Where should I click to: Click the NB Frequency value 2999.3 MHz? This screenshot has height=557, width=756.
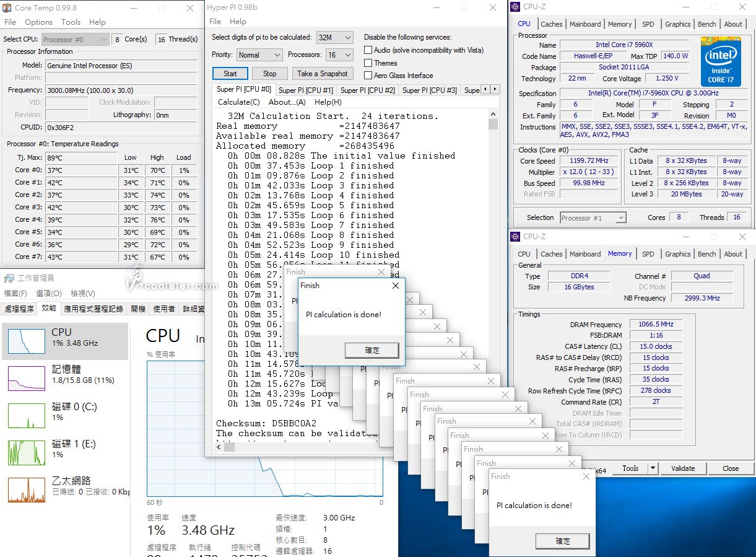click(702, 298)
